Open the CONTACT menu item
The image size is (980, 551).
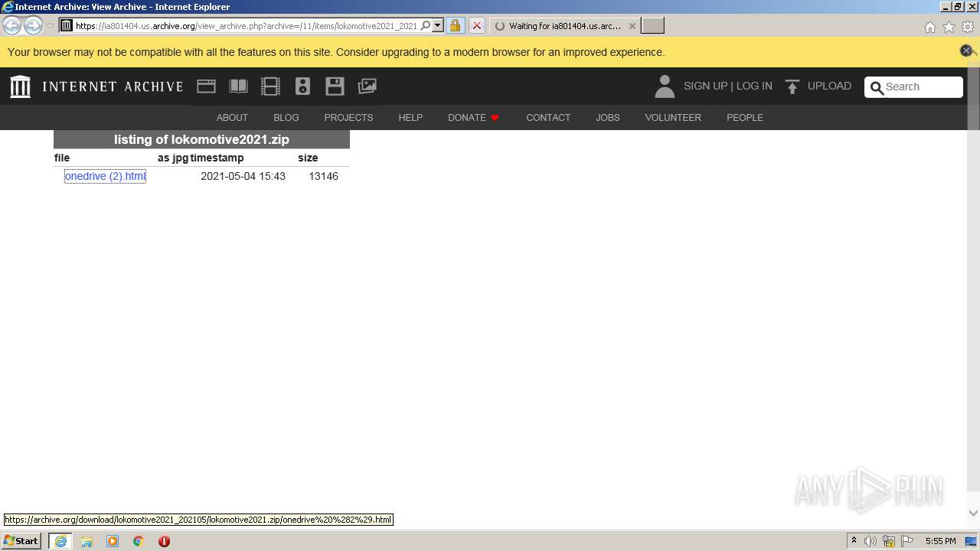coord(548,117)
